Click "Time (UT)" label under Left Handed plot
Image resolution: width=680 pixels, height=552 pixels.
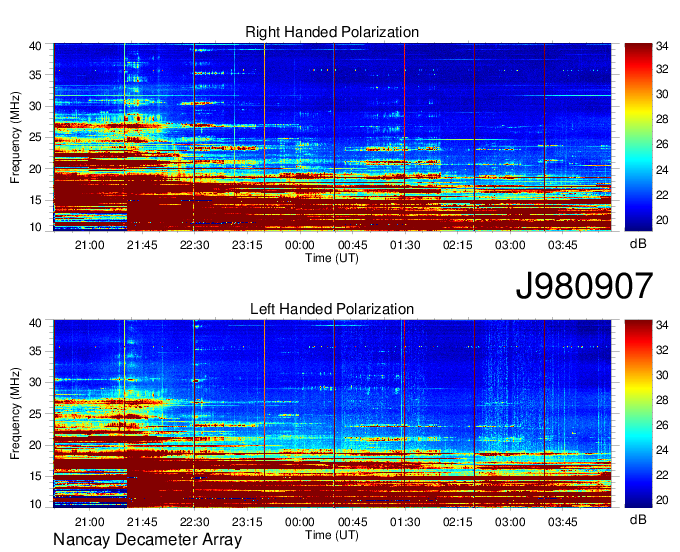(x=332, y=535)
